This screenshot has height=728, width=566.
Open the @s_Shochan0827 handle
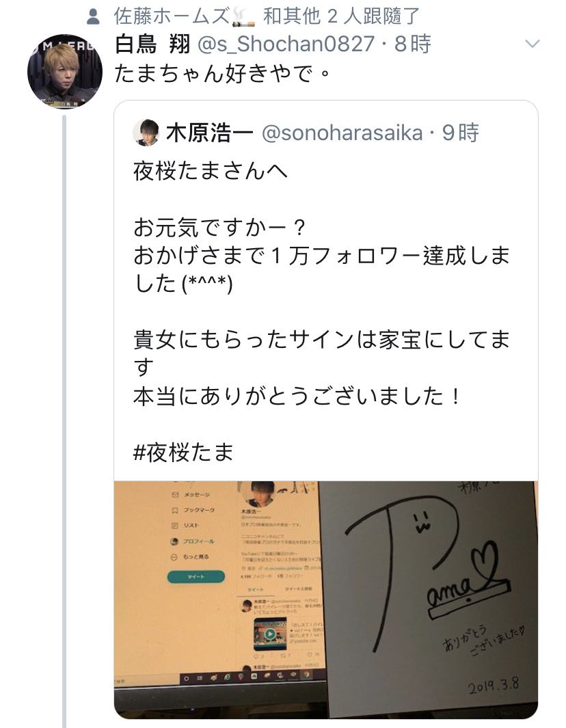[x=286, y=44]
